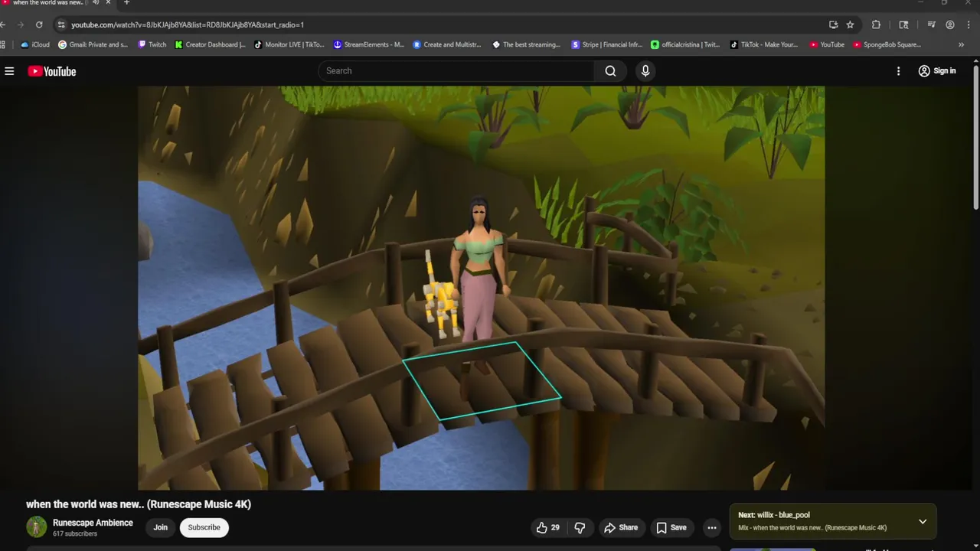Open the YouTube hamburger guide menu
Viewport: 980px width, 551px height.
(9, 71)
